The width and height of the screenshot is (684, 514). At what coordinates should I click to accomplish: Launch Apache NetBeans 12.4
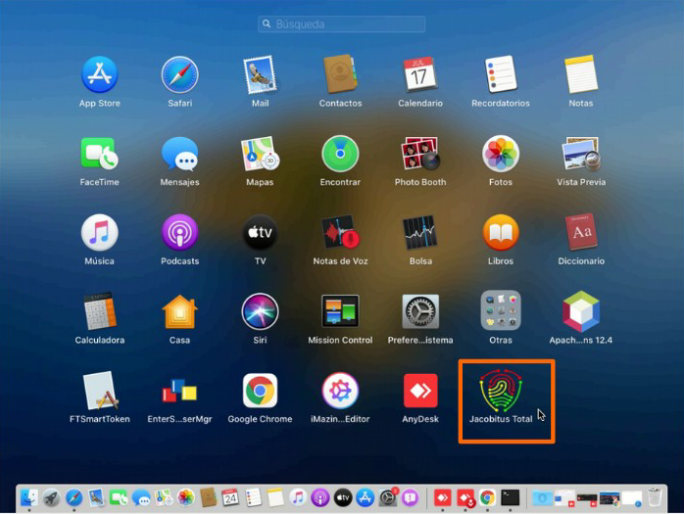tap(580, 312)
